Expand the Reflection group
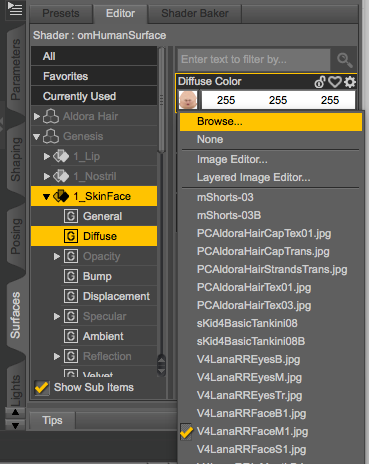The image size is (369, 464). point(57,356)
